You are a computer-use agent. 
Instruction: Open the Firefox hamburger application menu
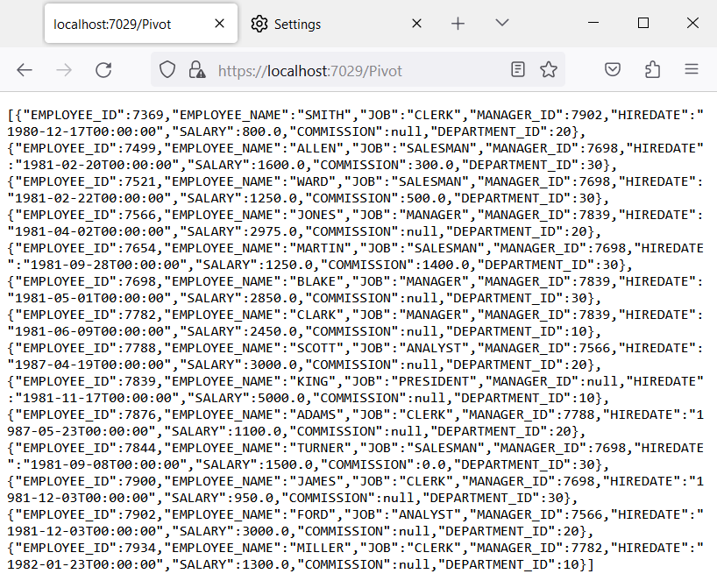click(x=692, y=70)
